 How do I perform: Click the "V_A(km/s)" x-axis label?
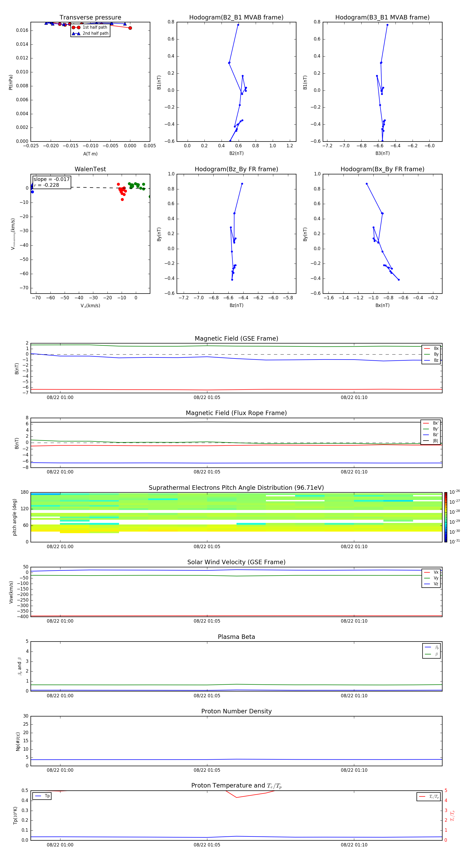(90, 306)
